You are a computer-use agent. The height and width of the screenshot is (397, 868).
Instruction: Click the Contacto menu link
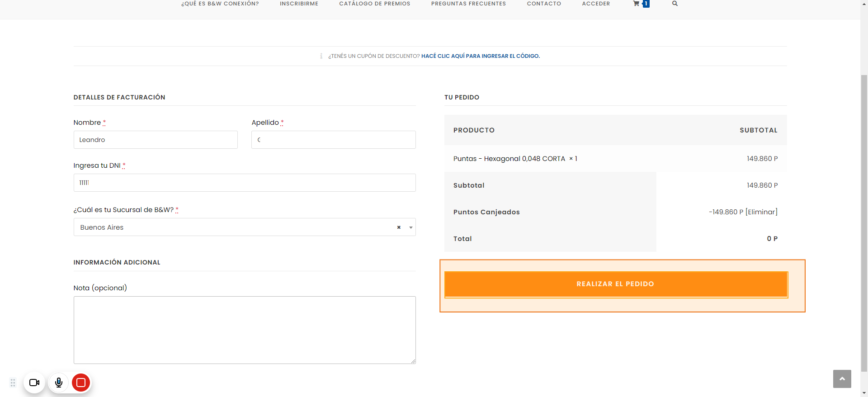pos(544,4)
